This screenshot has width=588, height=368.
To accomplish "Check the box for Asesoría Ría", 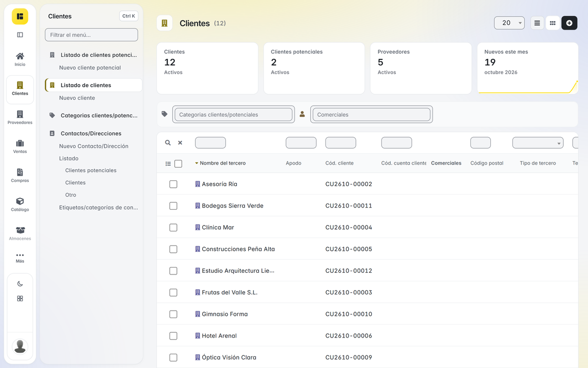I will 173,184.
